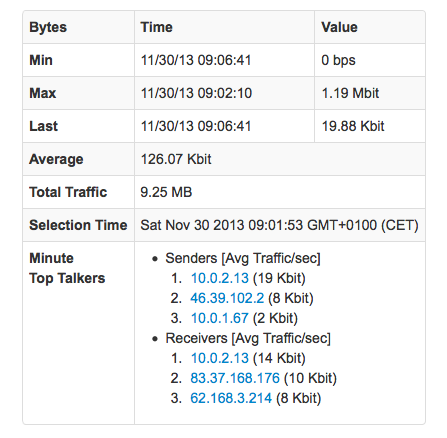This screenshot has height=438, width=447.
Task: Click the Value column header
Action: pos(339,27)
